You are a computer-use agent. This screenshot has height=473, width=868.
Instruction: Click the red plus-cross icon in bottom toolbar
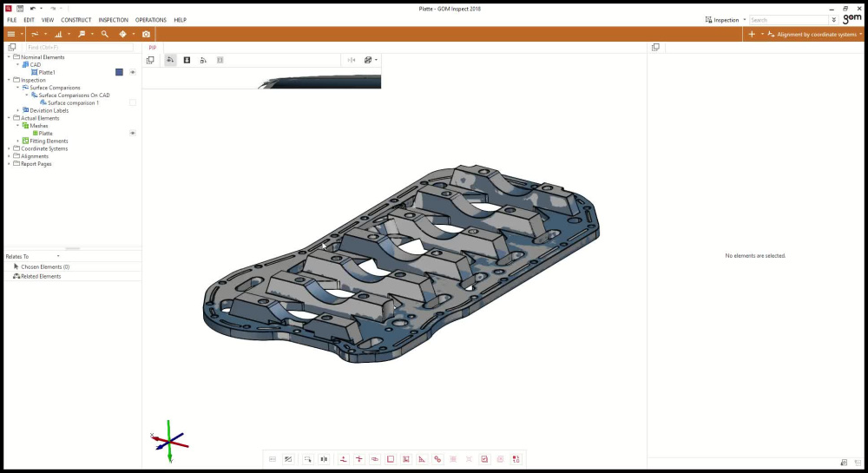click(358, 459)
